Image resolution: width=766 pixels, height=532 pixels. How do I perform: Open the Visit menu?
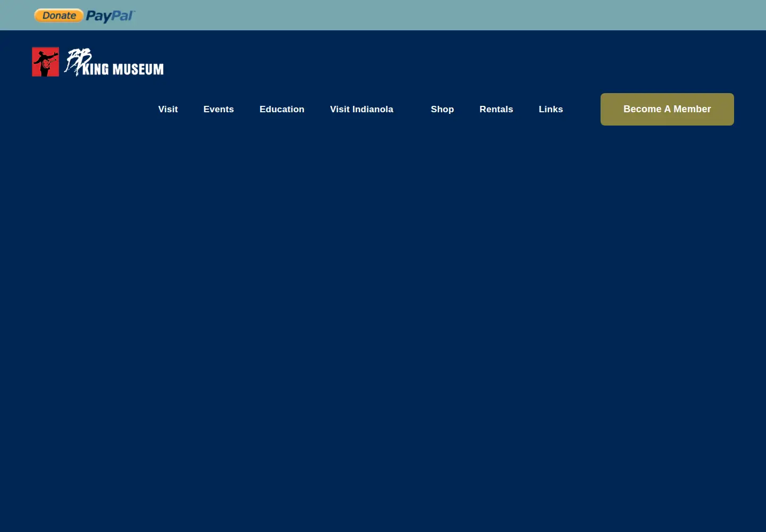pyautogui.click(x=168, y=109)
